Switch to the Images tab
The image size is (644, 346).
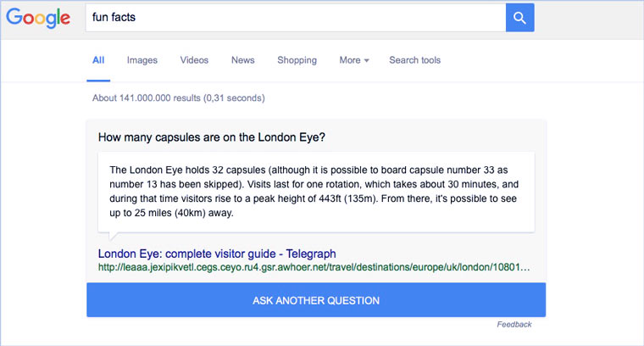point(142,60)
